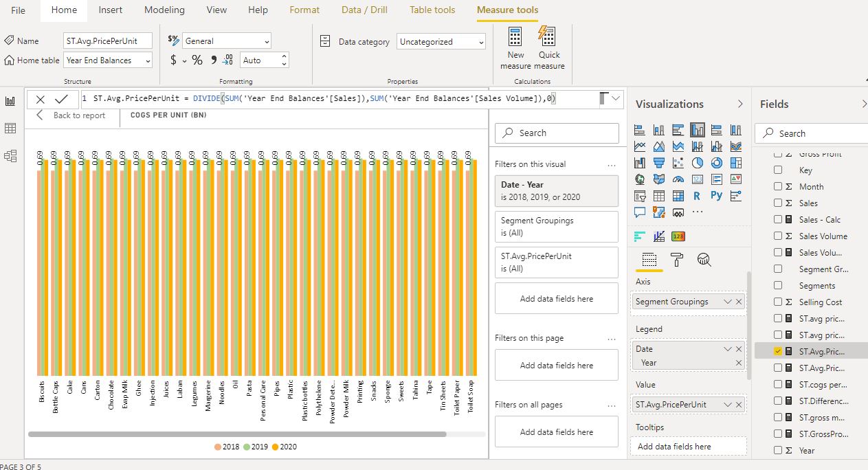Screen dimensions: 868x470
Task: Check the Month field checkbox
Action: pos(778,186)
